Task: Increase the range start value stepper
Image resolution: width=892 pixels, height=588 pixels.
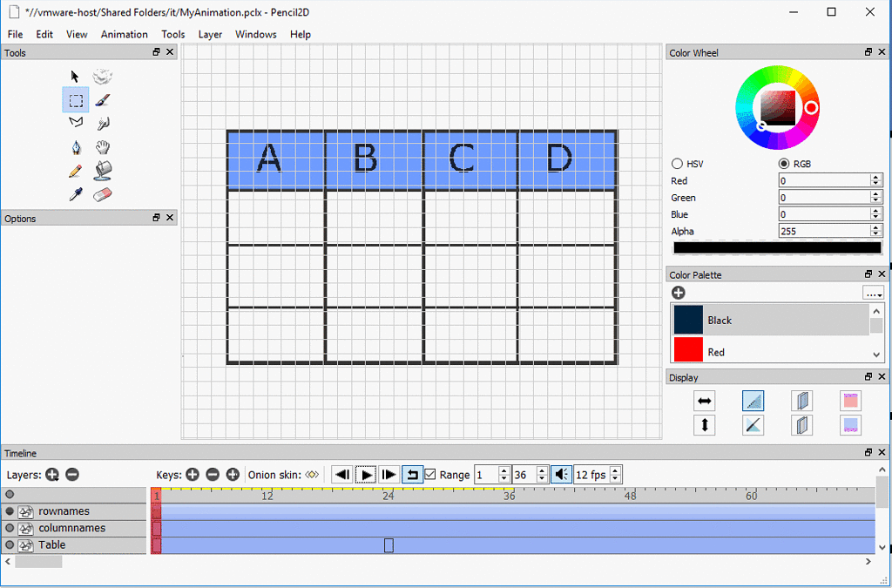Action: pos(503,470)
